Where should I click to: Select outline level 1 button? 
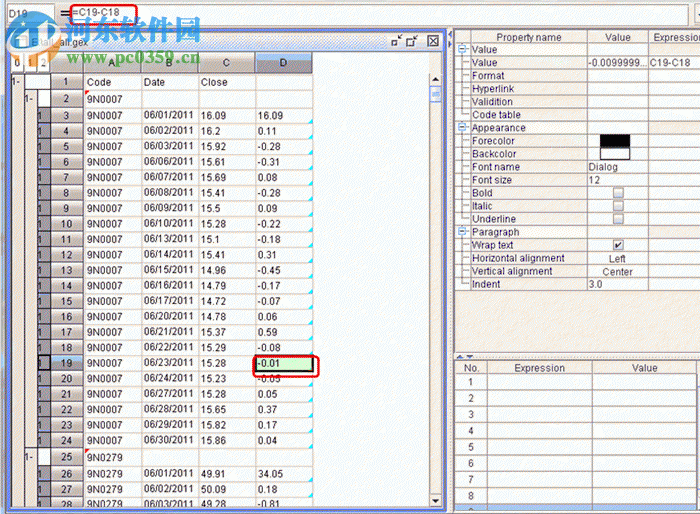[29, 63]
